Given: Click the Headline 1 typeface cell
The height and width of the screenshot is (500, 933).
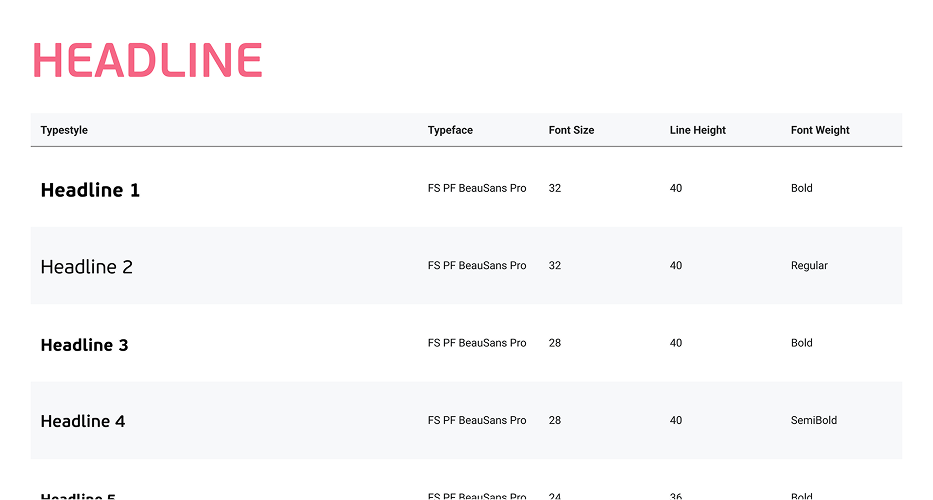Looking at the screenshot, I should 477,188.
